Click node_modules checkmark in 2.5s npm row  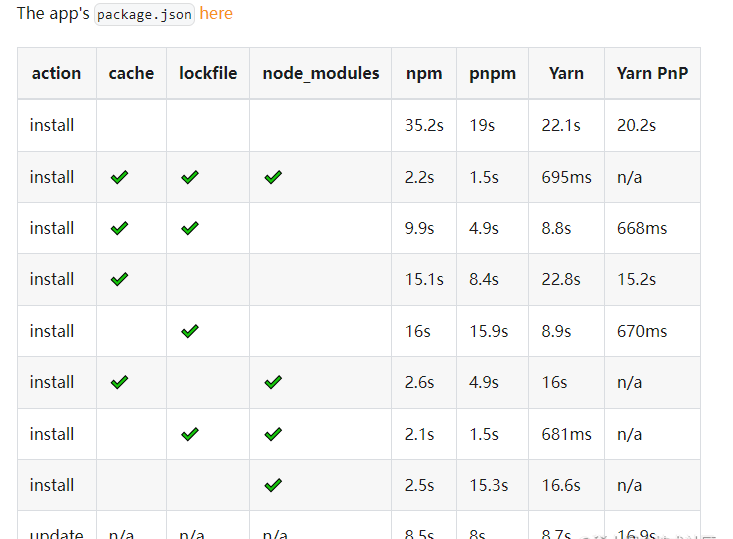(x=273, y=485)
